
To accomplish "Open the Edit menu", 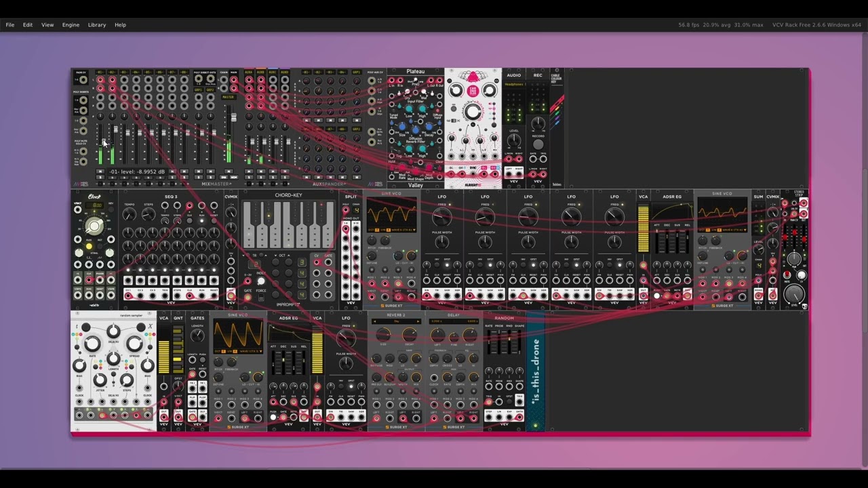I will pos(28,24).
